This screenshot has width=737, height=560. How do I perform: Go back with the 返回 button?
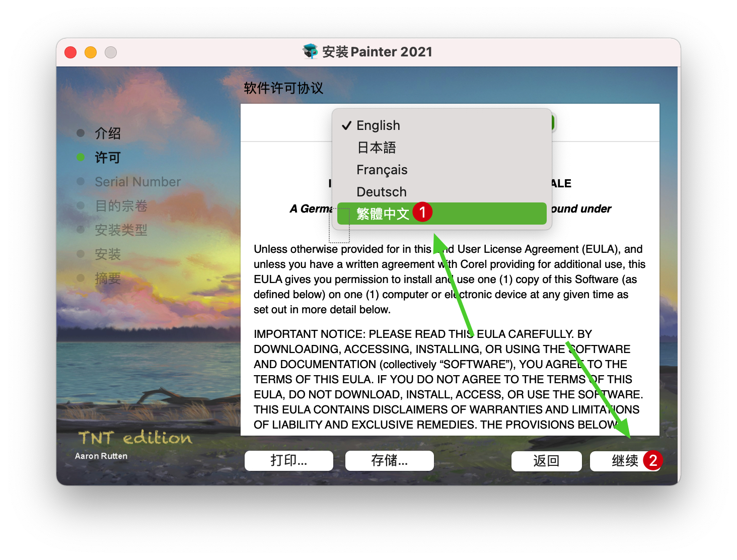pyautogui.click(x=546, y=461)
